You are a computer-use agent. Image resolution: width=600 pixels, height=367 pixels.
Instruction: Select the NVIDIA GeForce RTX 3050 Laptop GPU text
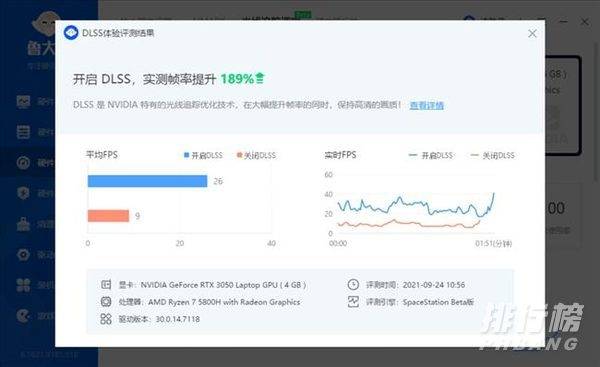coord(223,285)
